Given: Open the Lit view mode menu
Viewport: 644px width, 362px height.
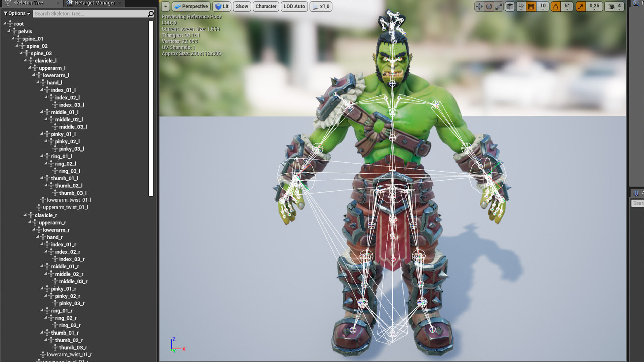Looking at the screenshot, I should (222, 6).
